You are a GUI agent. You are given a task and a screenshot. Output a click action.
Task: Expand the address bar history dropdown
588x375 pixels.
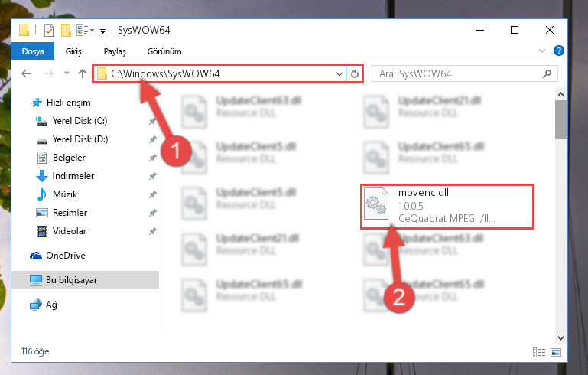(x=339, y=74)
